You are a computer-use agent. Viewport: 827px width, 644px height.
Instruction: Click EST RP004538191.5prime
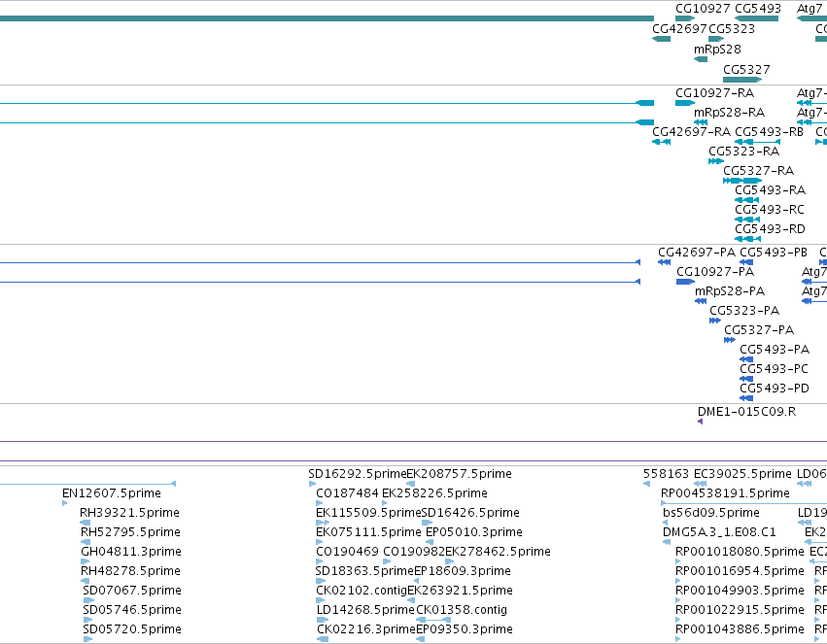[x=743, y=503]
